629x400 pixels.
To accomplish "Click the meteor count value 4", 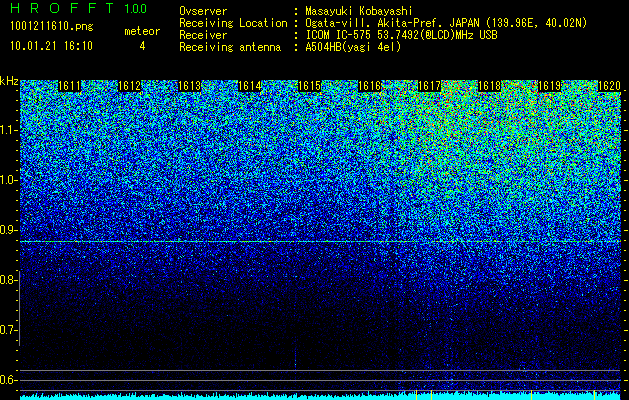I will 142,46.
